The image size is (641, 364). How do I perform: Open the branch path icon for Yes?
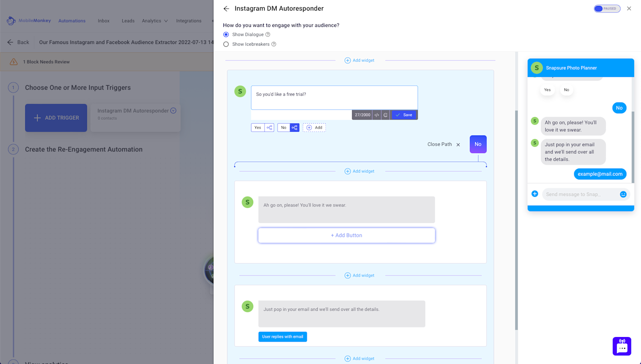(x=269, y=128)
